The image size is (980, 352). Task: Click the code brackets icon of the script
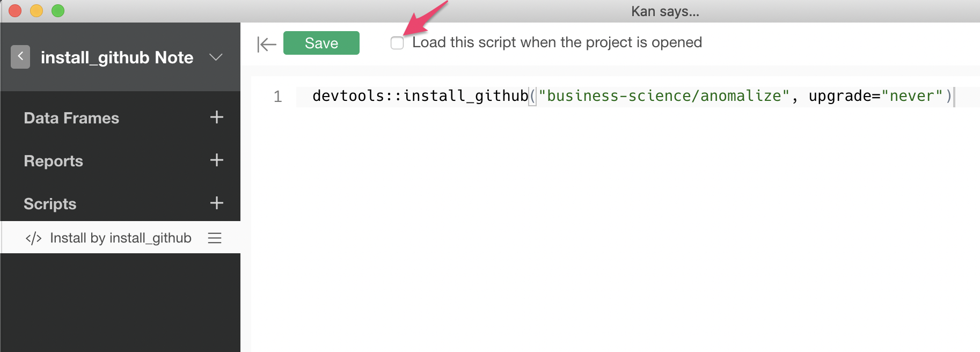33,238
